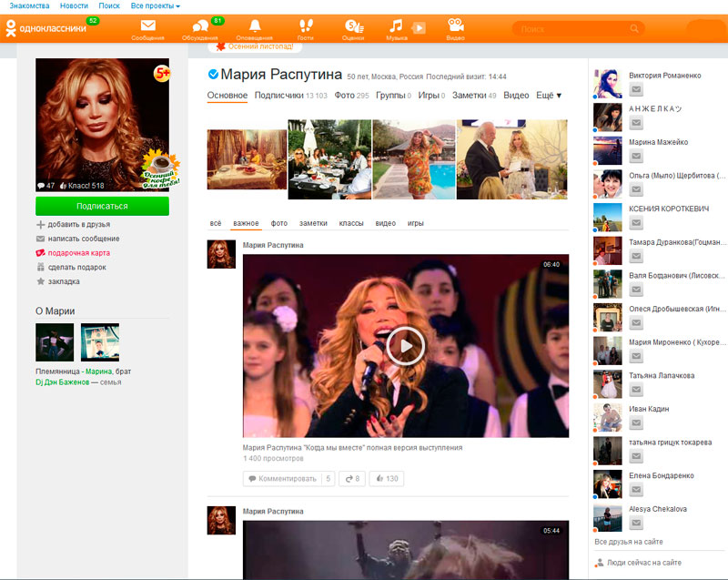Filter feed by игры
The width and height of the screenshot is (728, 580).
pos(416,223)
